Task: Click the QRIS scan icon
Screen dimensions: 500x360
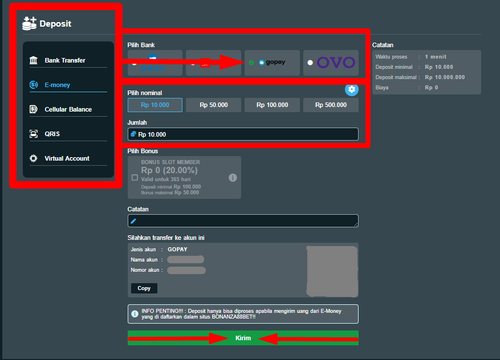Action: tap(33, 134)
